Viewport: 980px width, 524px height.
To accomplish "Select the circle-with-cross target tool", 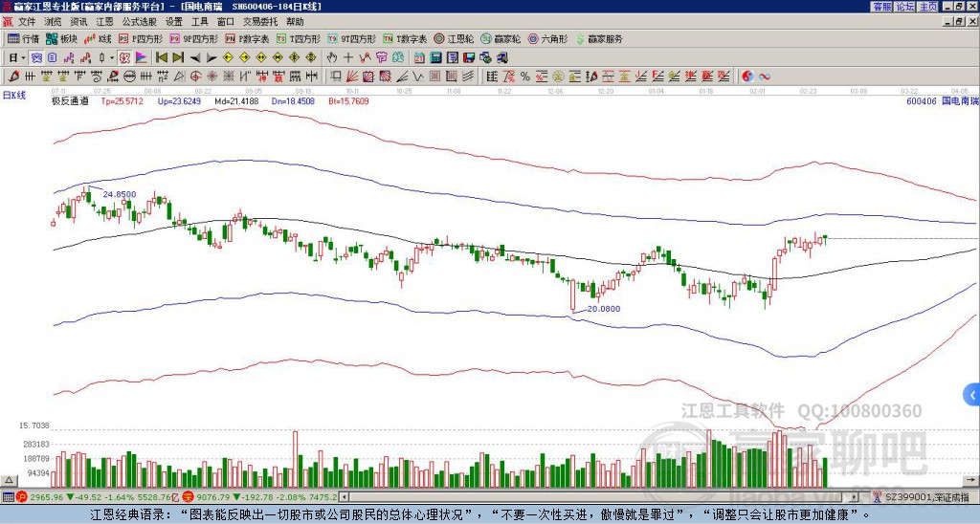I will pos(195,76).
